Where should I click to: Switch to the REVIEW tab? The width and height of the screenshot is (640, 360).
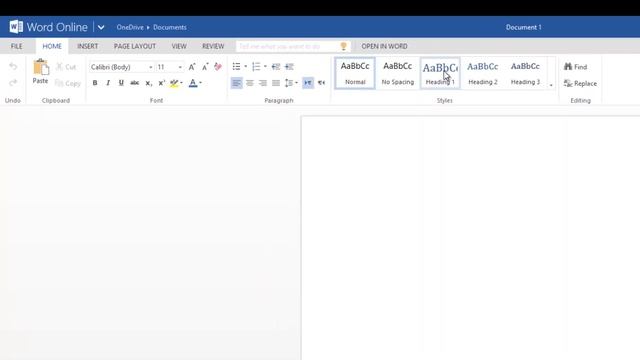(213, 46)
